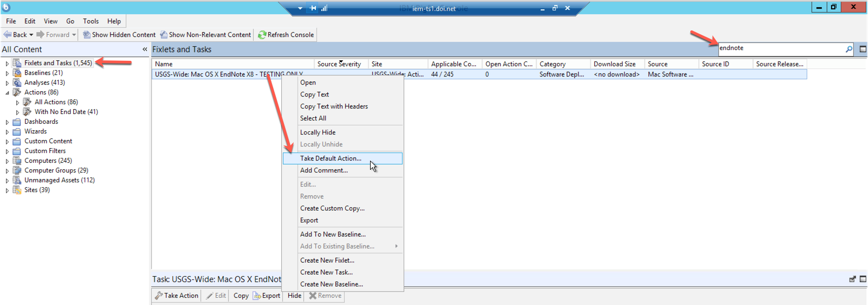Choose Copy Text with Headers
This screenshot has width=868, height=305.
(x=342, y=106)
